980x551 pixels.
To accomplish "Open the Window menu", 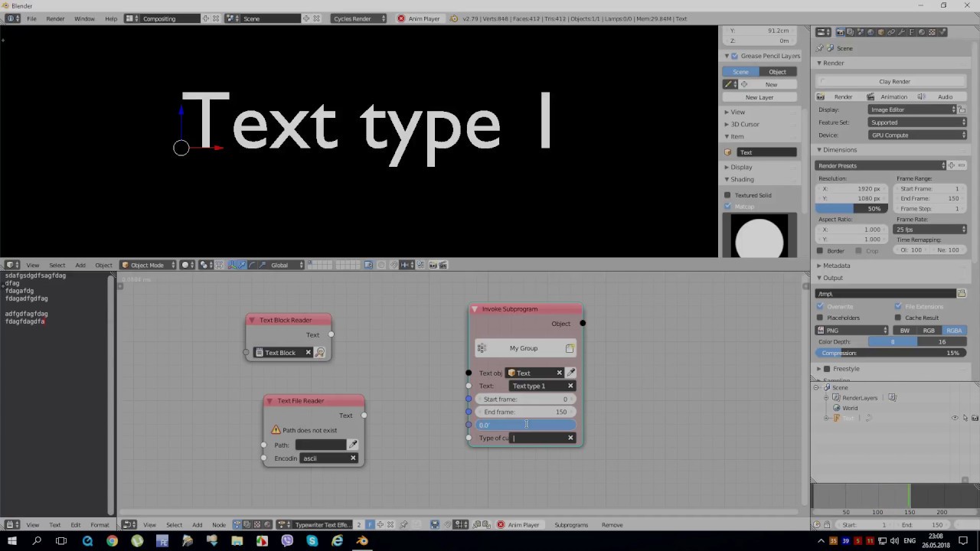I will pos(84,18).
